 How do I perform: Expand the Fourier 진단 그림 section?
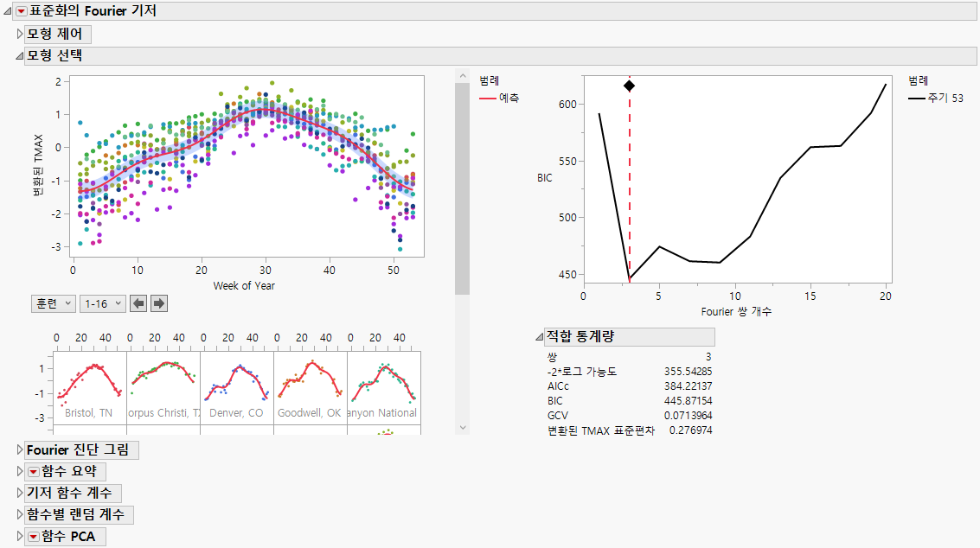coord(18,449)
